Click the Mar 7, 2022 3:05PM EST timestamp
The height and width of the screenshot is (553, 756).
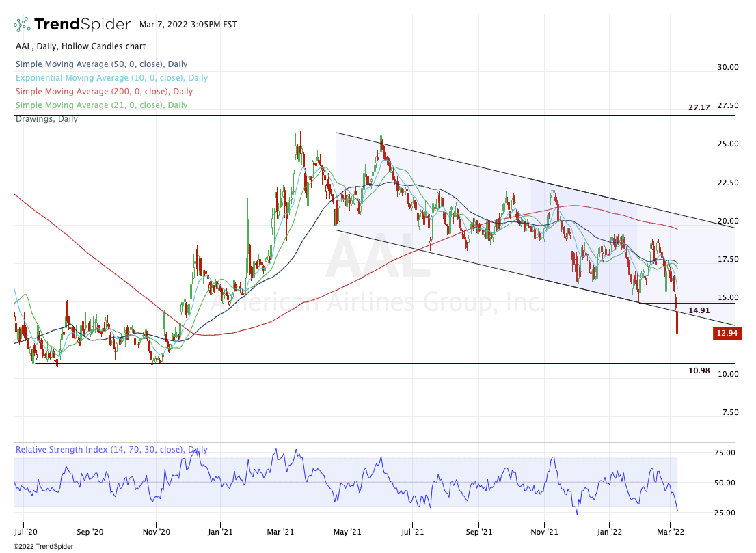coord(188,24)
